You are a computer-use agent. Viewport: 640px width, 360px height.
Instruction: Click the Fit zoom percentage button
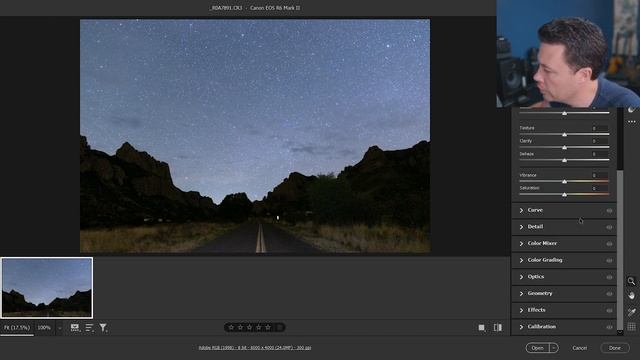[x=17, y=328]
